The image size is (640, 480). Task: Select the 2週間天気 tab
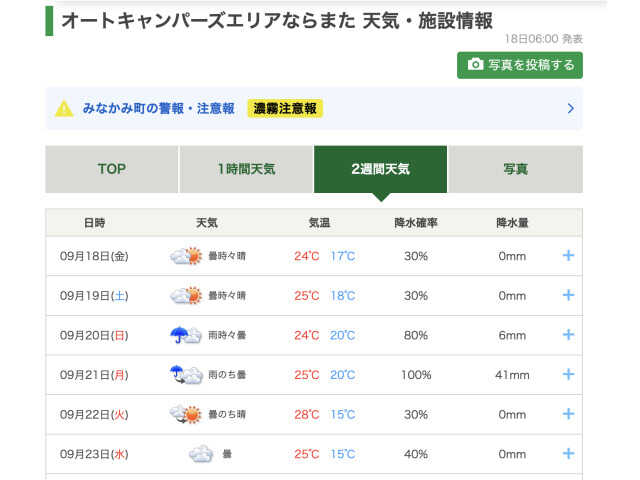380,169
